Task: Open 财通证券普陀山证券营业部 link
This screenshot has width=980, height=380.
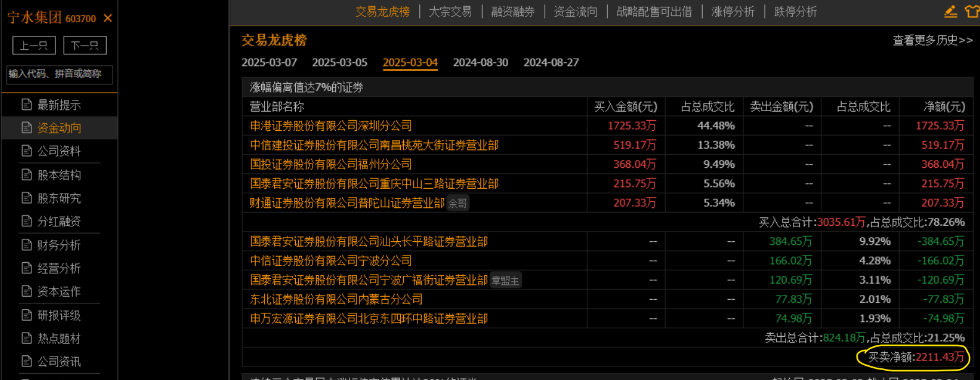Action: (347, 203)
